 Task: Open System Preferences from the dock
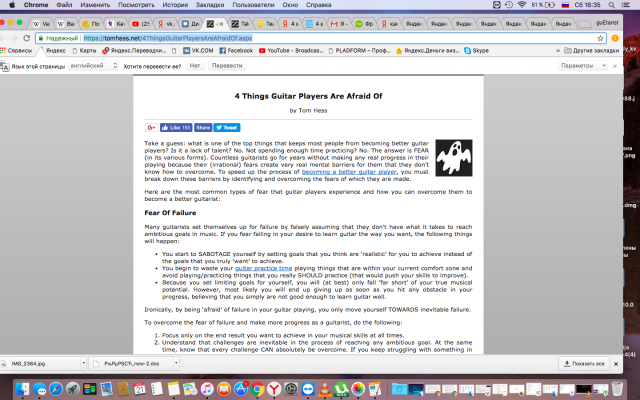click(291, 389)
